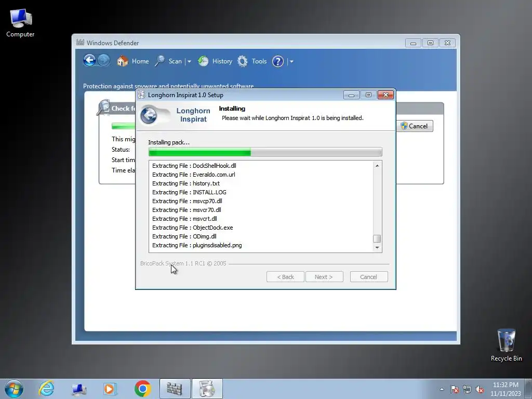The width and height of the screenshot is (532, 399).
Task: Click the Back button in Setup
Action: click(285, 277)
